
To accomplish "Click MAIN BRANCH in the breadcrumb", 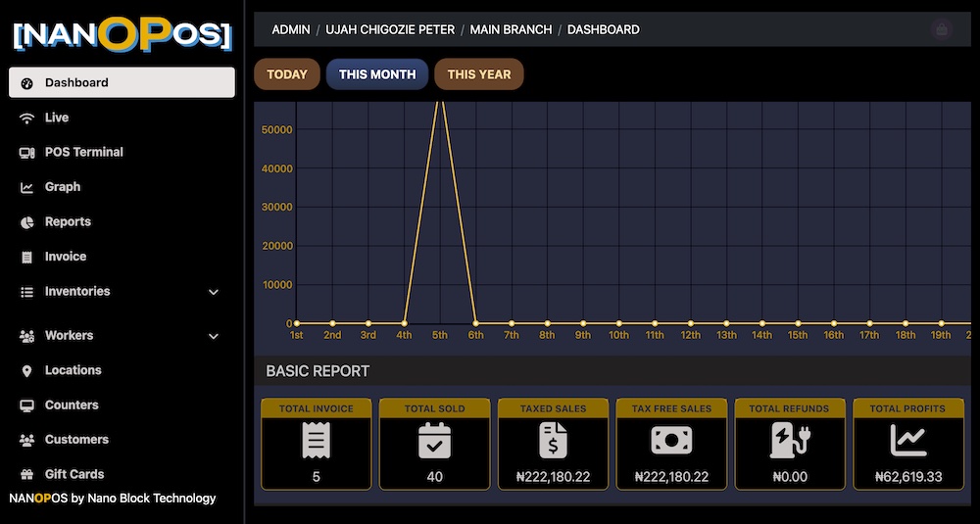I will [511, 29].
